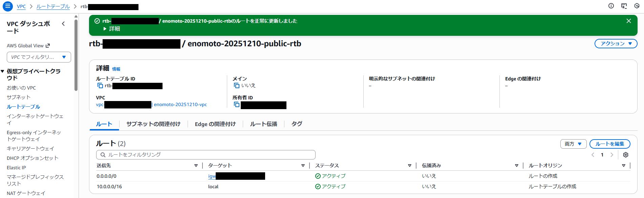The height and width of the screenshot is (198, 644).
Task: Open DHCP オプションセット in sidebar
Action: coord(33,158)
